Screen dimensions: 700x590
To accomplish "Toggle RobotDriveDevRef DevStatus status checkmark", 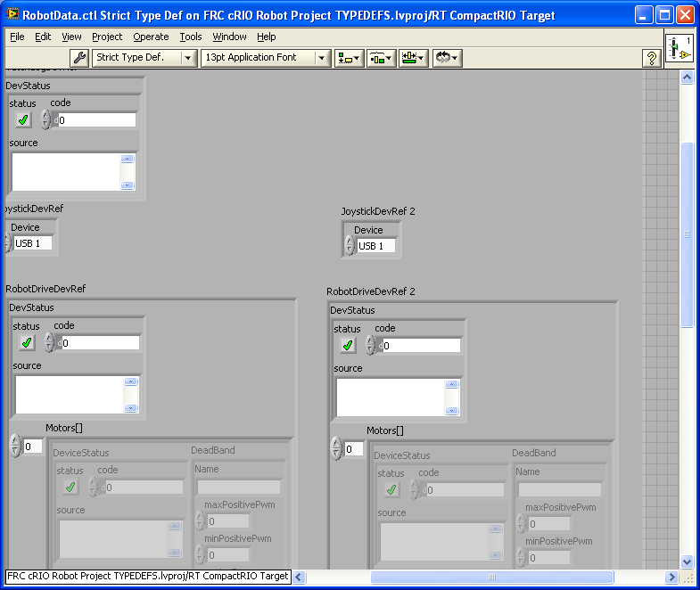I will coord(27,342).
